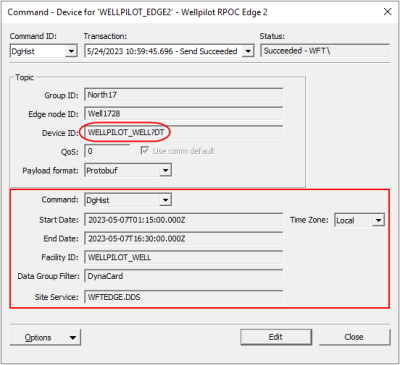
Task: Click the Close button at the bottom
Action: pos(354,337)
